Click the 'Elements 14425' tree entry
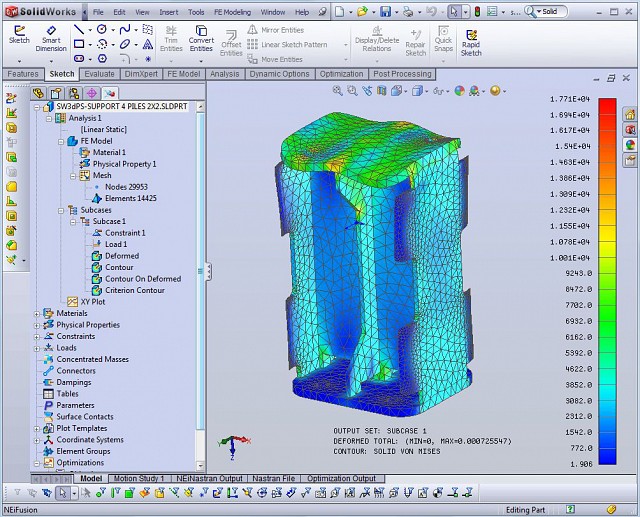 pos(131,198)
